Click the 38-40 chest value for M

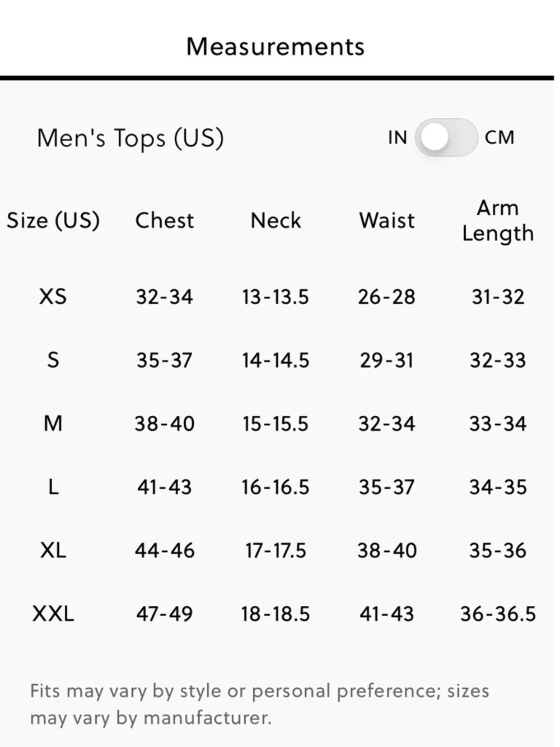pos(165,423)
